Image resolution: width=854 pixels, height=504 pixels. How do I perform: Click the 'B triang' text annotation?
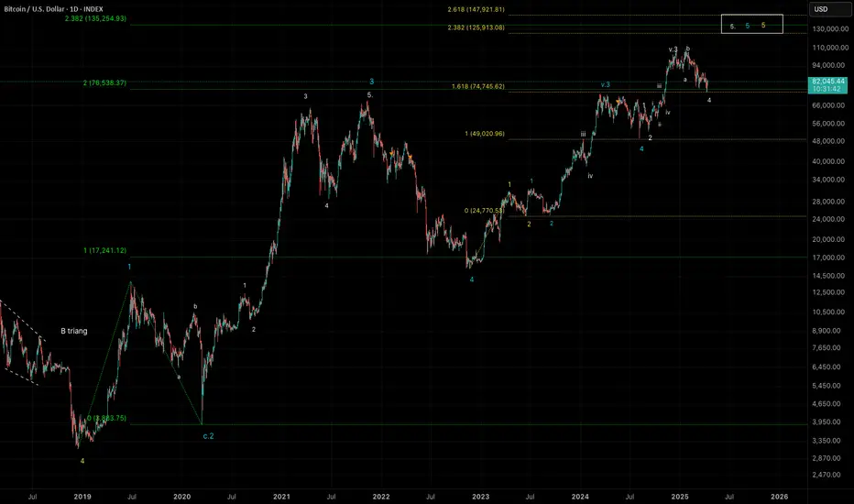click(x=74, y=331)
